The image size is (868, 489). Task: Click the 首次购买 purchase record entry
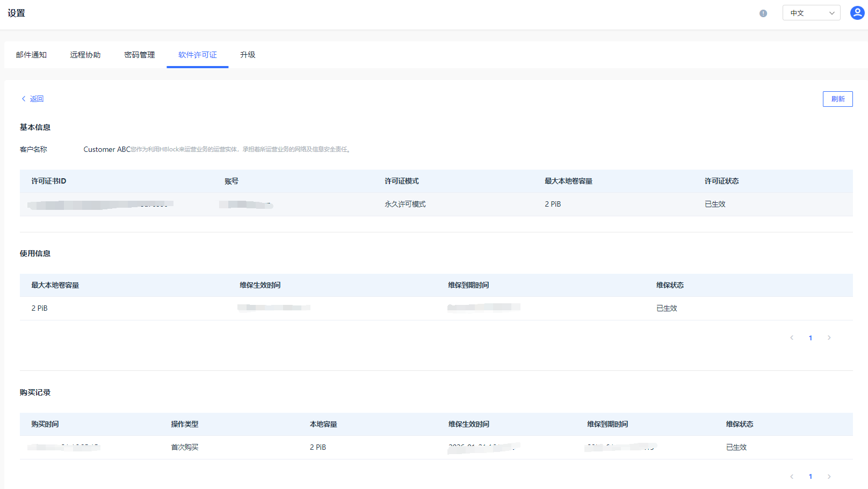(184, 447)
